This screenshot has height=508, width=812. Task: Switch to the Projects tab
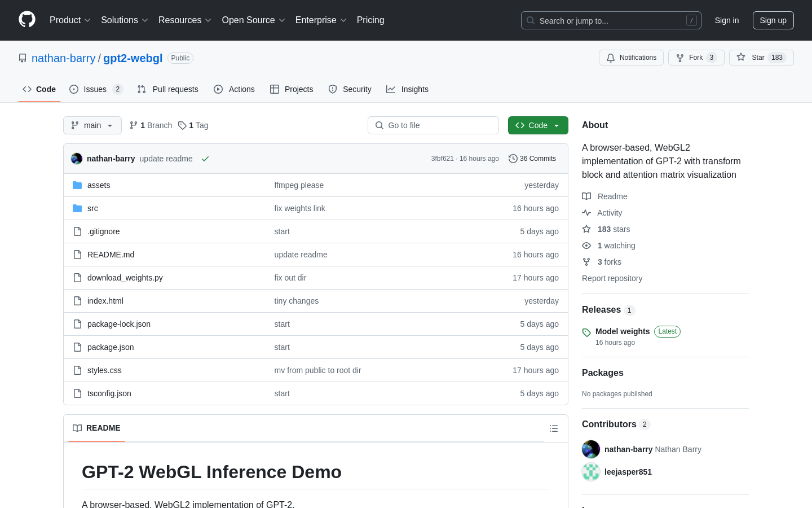292,89
